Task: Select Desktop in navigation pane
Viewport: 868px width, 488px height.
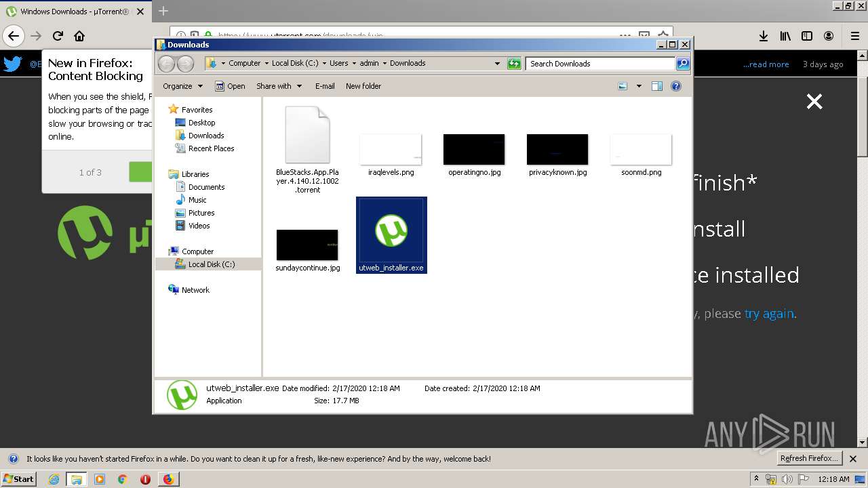Action: coord(201,123)
